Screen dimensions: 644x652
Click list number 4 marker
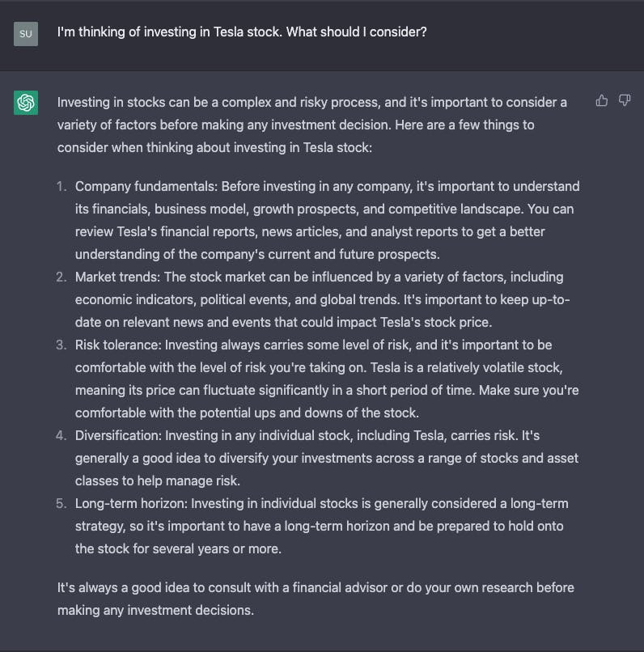click(61, 435)
